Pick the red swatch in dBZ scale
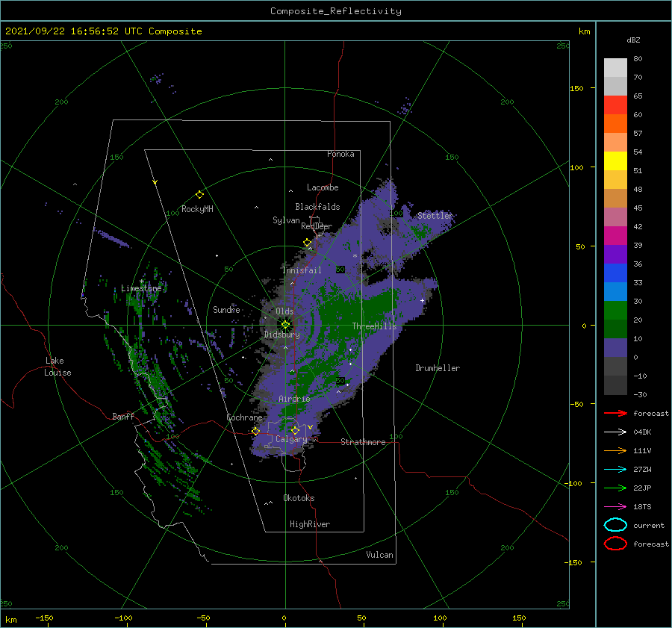This screenshot has height=628, width=672. click(615, 105)
